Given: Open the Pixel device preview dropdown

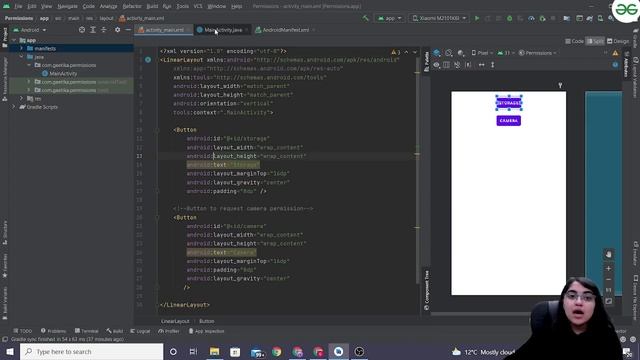Looking at the screenshot, I should tap(482, 53).
